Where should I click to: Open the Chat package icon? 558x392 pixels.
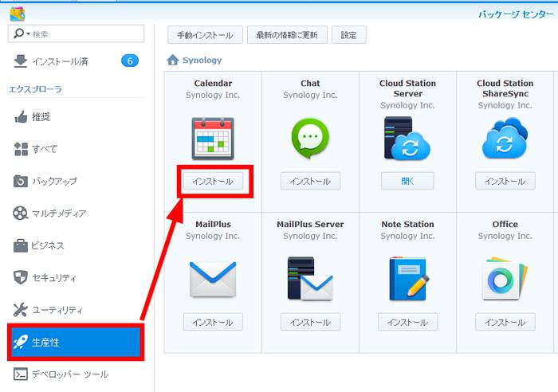(310, 139)
